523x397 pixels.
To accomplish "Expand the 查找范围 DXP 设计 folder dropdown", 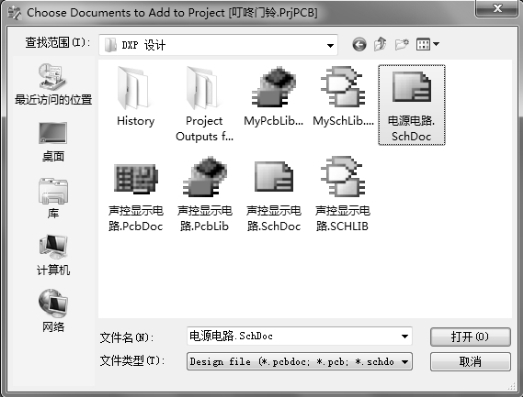I will (x=330, y=46).
